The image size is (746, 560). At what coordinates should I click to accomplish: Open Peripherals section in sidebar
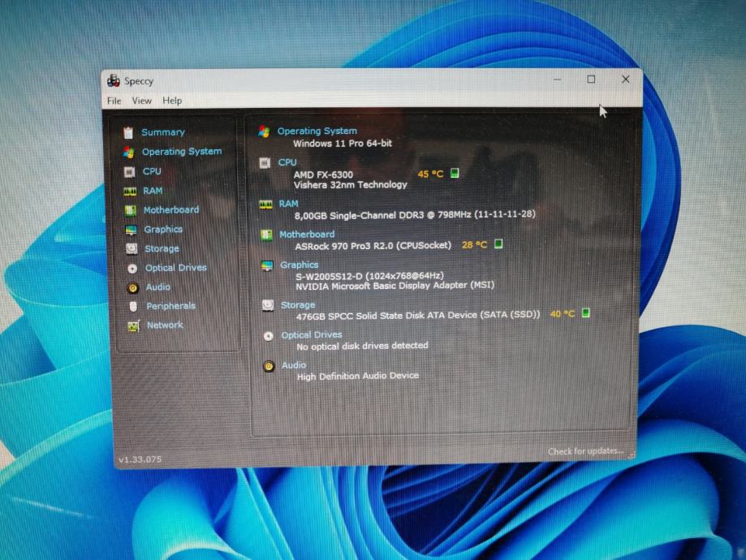170,306
